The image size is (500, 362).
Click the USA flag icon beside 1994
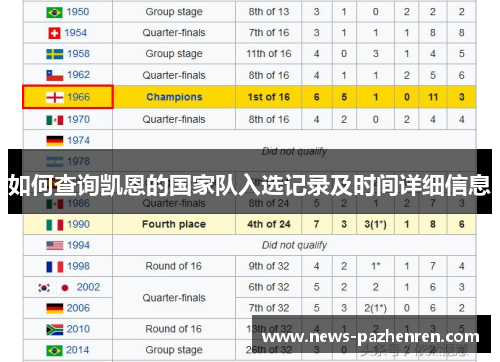54,246
